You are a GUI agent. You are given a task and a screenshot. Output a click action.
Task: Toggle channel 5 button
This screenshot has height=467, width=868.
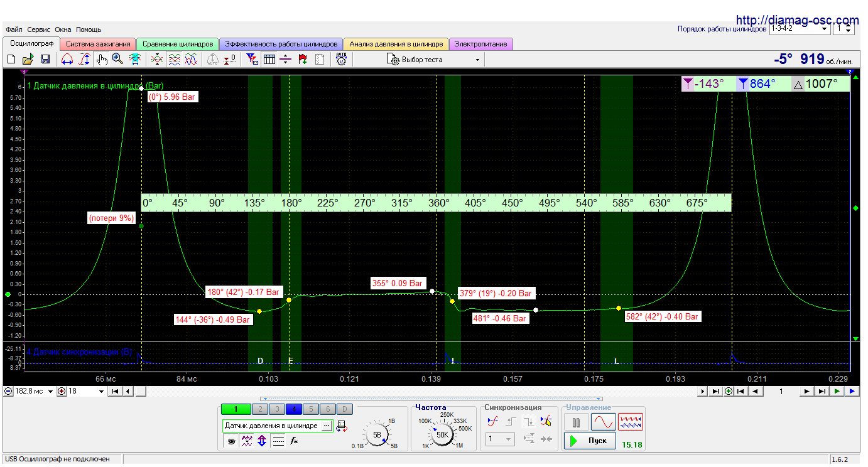310,409
